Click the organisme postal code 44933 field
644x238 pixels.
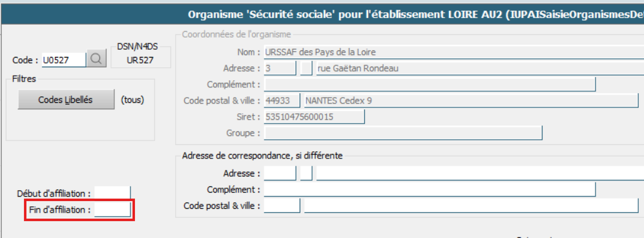tap(282, 101)
